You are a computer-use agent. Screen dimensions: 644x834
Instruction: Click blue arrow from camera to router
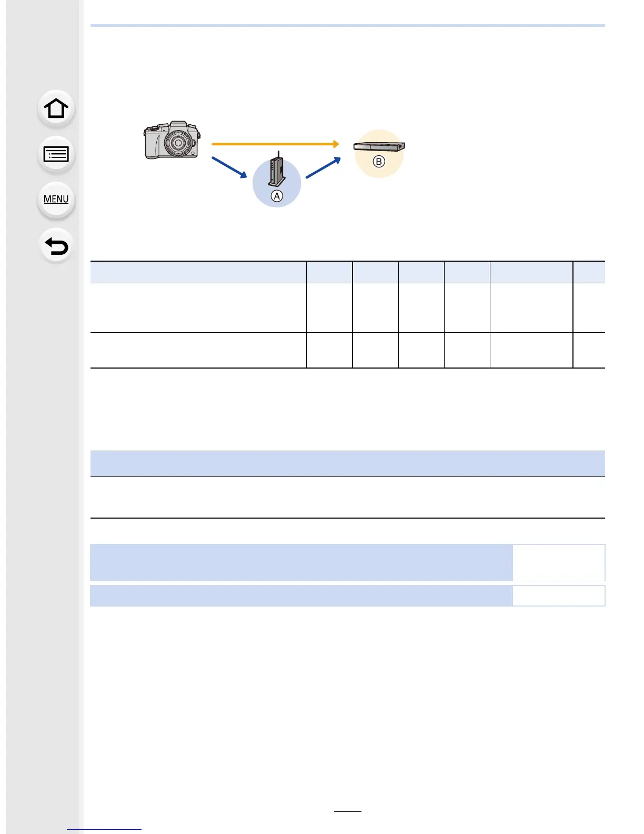click(229, 167)
